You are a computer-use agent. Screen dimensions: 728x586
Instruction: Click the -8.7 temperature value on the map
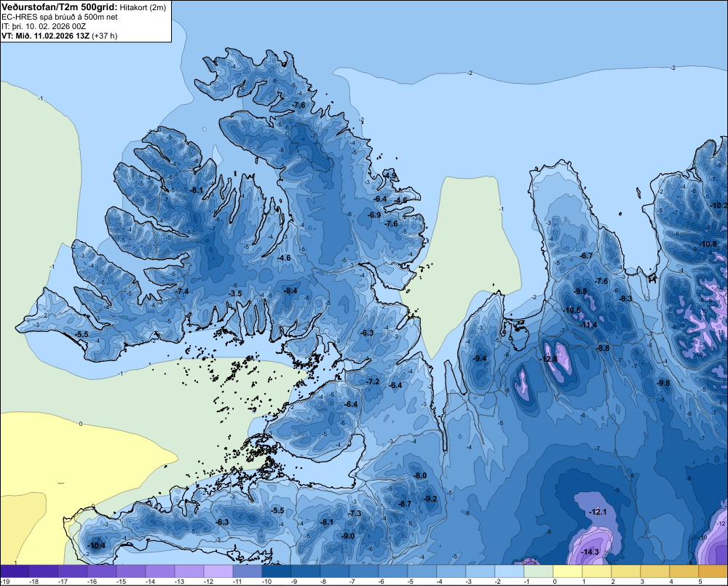click(x=404, y=504)
